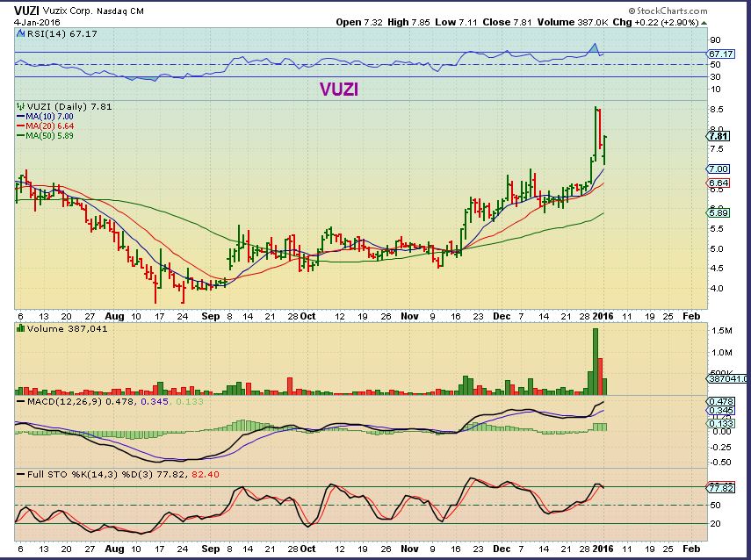Click the bold VUZI ticker in header
This screenshot has width=751, height=560.
26,11
